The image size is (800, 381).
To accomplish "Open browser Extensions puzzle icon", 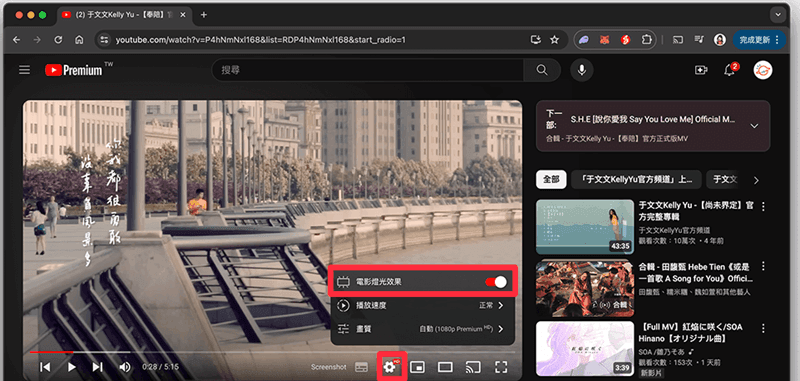I will 646,40.
